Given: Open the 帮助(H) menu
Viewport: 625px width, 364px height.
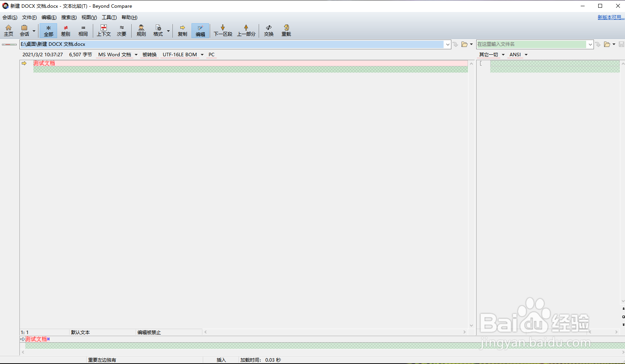Looking at the screenshot, I should click(x=129, y=17).
